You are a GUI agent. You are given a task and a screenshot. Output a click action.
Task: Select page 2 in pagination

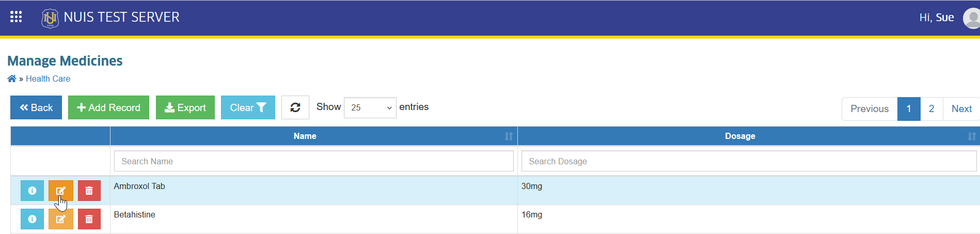pyautogui.click(x=931, y=109)
